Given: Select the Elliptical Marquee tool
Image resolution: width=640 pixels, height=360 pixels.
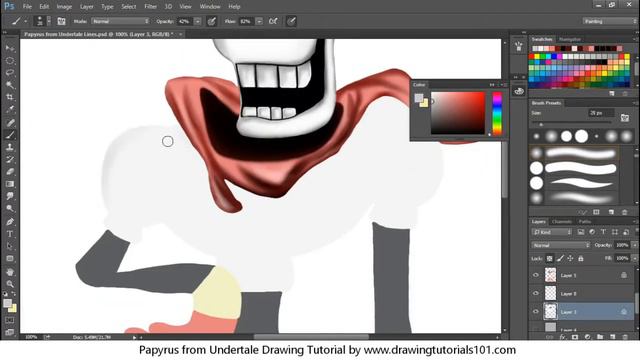Looking at the screenshot, I should pos(10,60).
